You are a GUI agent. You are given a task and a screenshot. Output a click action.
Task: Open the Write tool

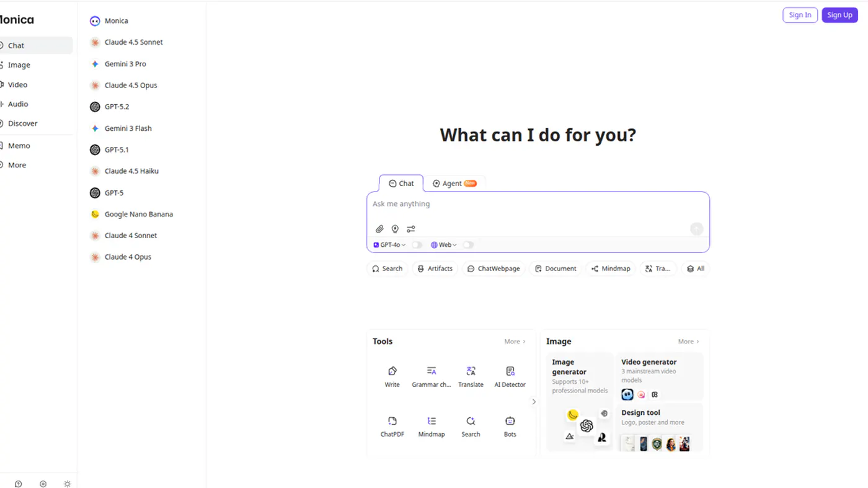(x=392, y=376)
